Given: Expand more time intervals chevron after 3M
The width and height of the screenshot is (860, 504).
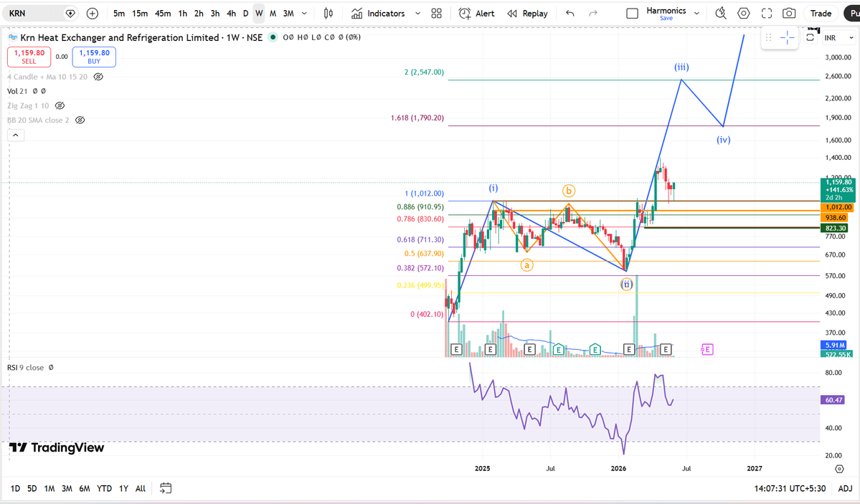Looking at the screenshot, I should [304, 14].
